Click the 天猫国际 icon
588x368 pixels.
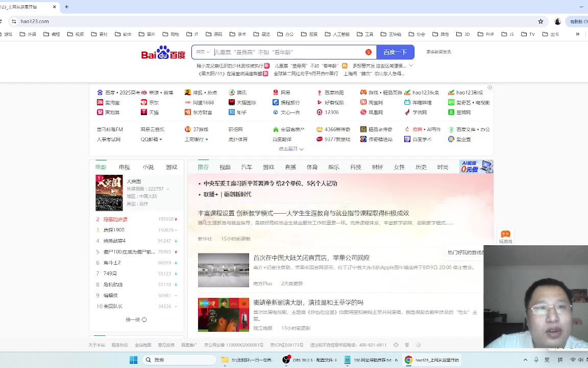coord(232,102)
